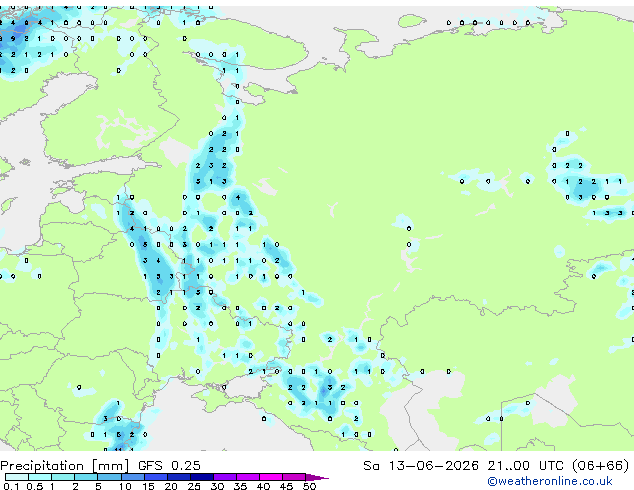Screen dimensions: 634x490
Task: Pick the 25–30 mm navy legend swatch
Action: pos(202,477)
